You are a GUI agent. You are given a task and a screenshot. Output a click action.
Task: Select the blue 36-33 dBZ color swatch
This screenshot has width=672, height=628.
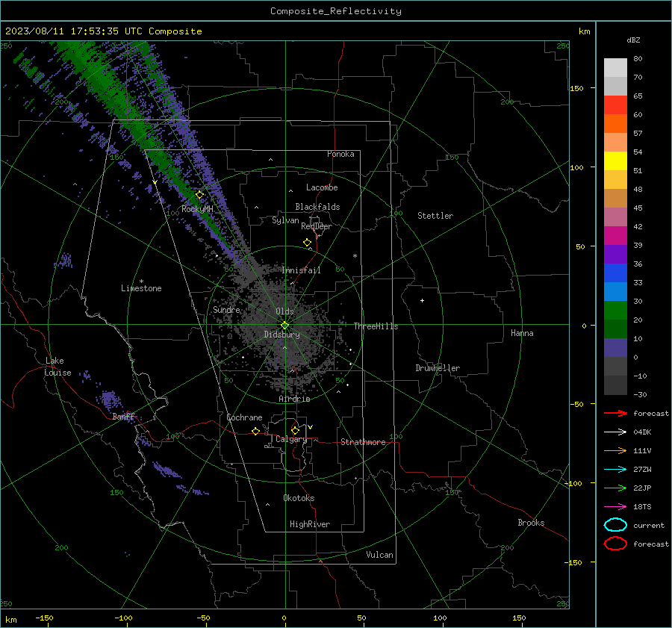click(x=615, y=273)
